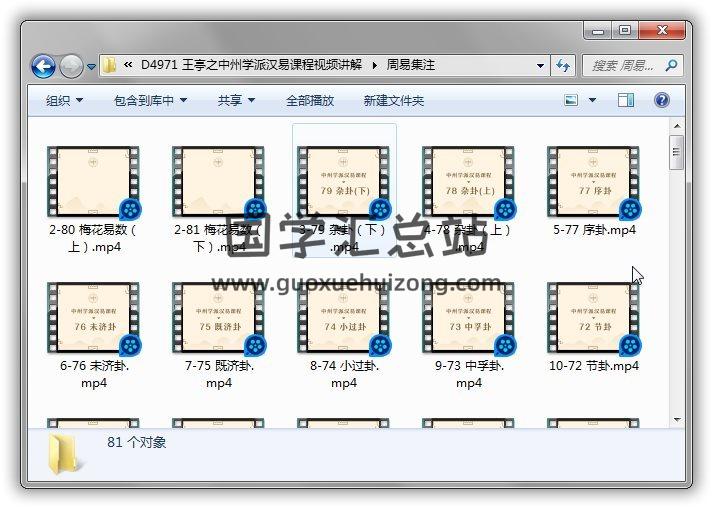Screen dimensions: 713x509
Task: Change the view with the view icon
Action: (571, 100)
